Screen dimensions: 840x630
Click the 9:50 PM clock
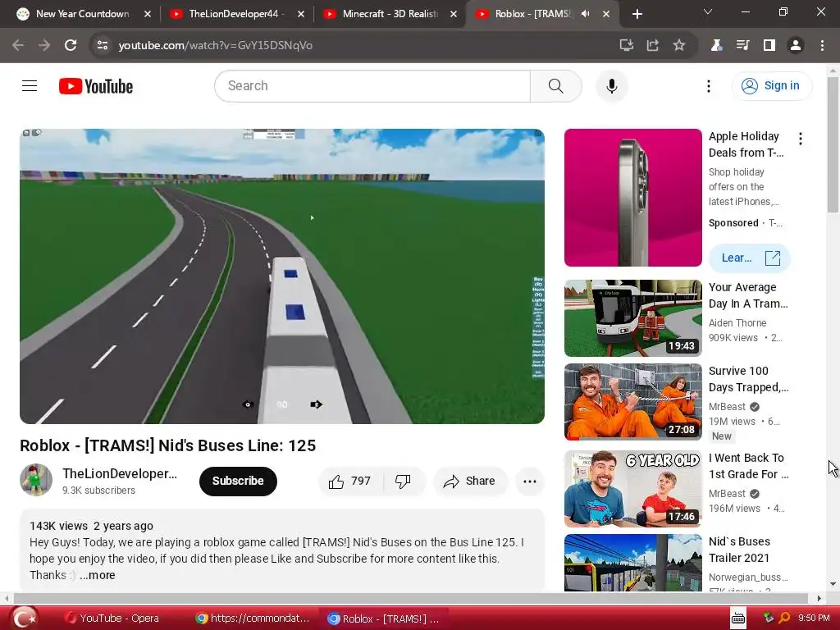pos(814,619)
